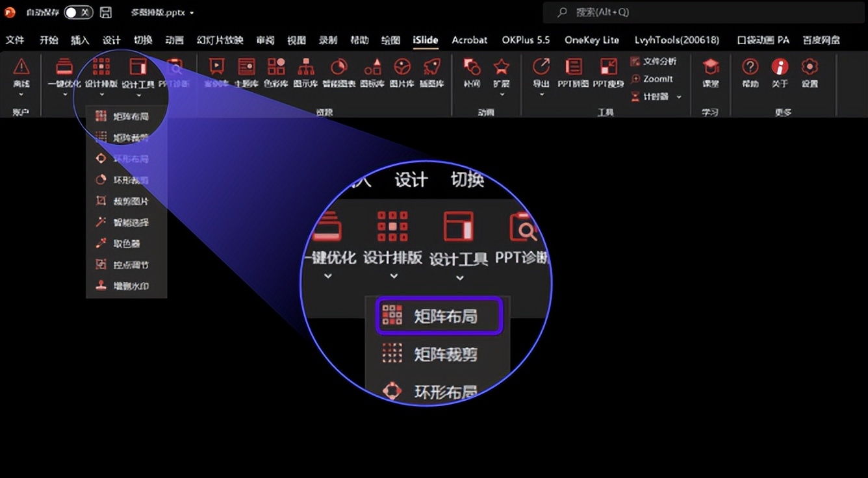Expand the 计时器 timer dropdown arrow
Screen dimensions: 868x478
(x=679, y=97)
